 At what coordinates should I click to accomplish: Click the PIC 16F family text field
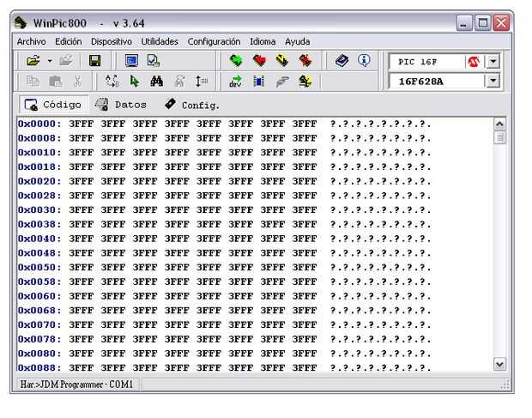[x=426, y=62]
